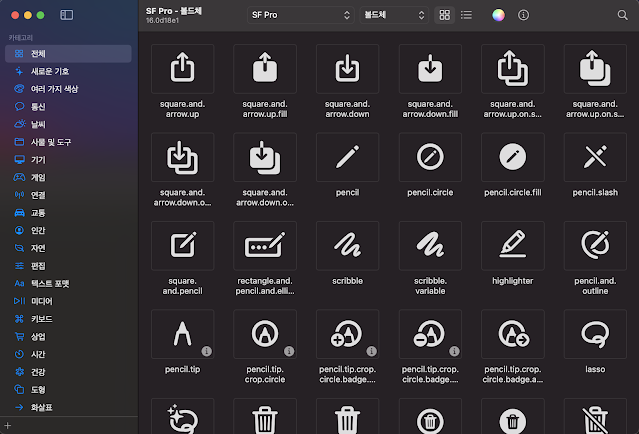Select the scribble.variable symbol
Viewport: 639px width, 434px height.
tap(430, 246)
